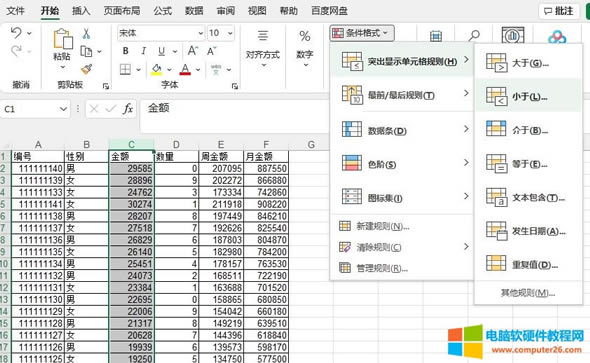This screenshot has width=590, height=363.
Task: Open the 文件 tab
Action: (15, 11)
